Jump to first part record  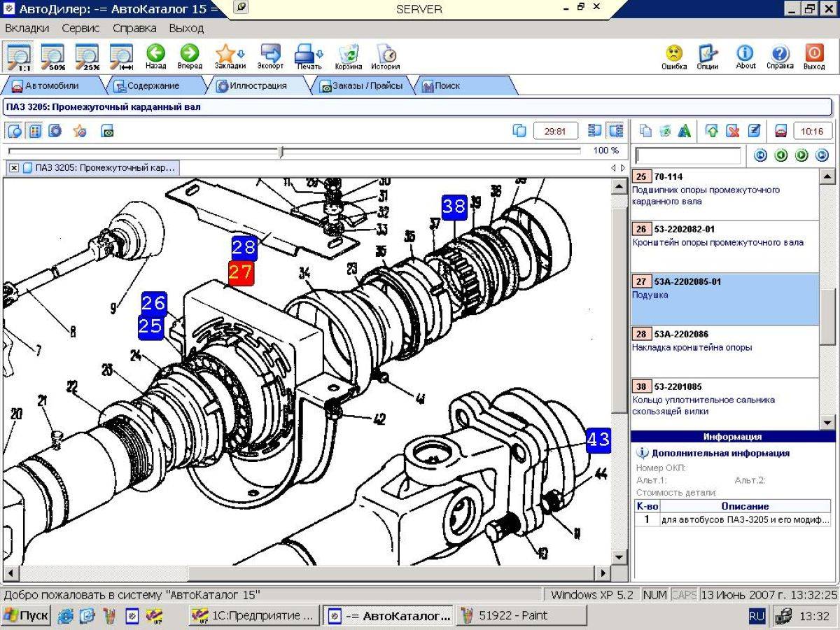761,155
